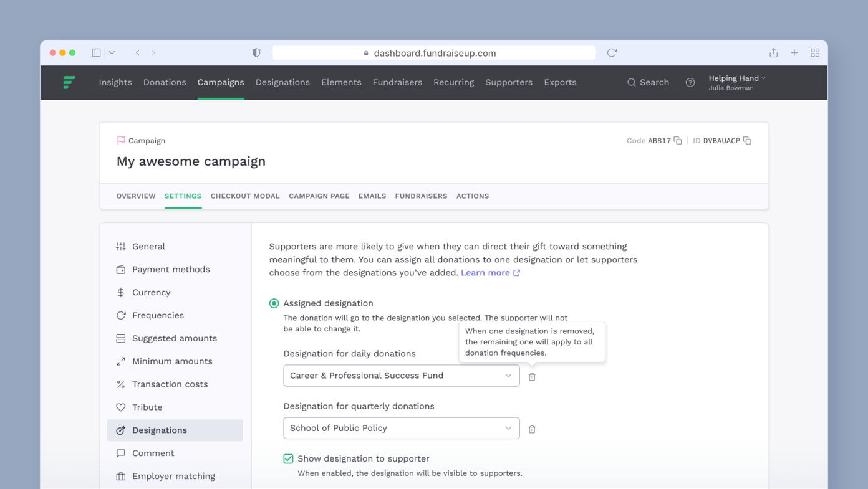Uncheck the supporter visibility checkbox
This screenshot has height=489, width=868.
tap(288, 458)
